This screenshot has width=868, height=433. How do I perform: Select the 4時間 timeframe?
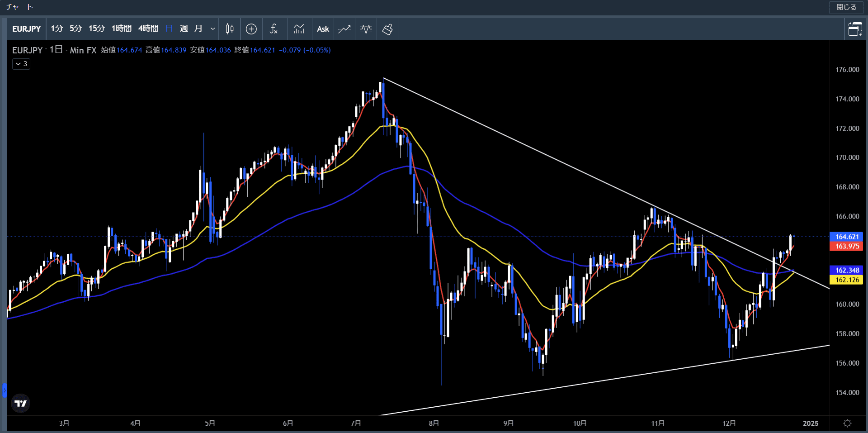pos(148,29)
